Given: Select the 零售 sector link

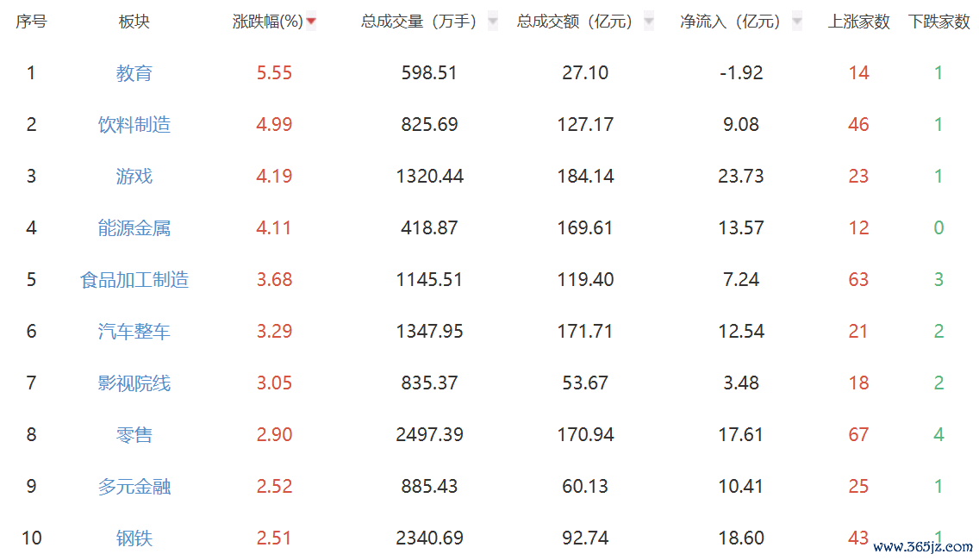Looking at the screenshot, I should (x=134, y=434).
